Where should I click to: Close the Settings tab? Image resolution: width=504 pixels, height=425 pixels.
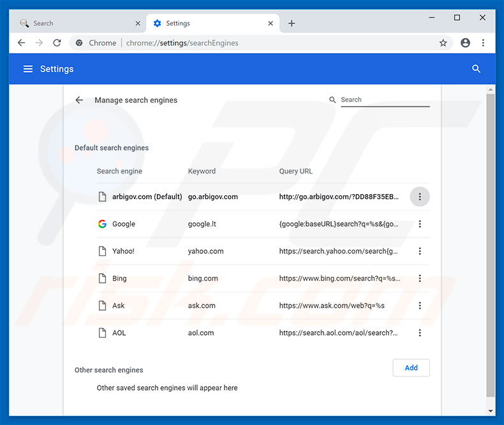click(x=271, y=23)
